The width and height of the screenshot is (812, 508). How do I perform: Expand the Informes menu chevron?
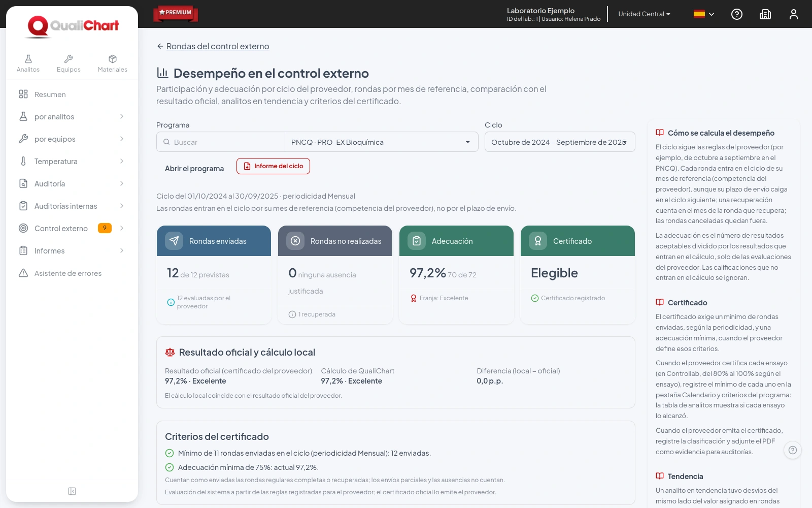coord(122,250)
